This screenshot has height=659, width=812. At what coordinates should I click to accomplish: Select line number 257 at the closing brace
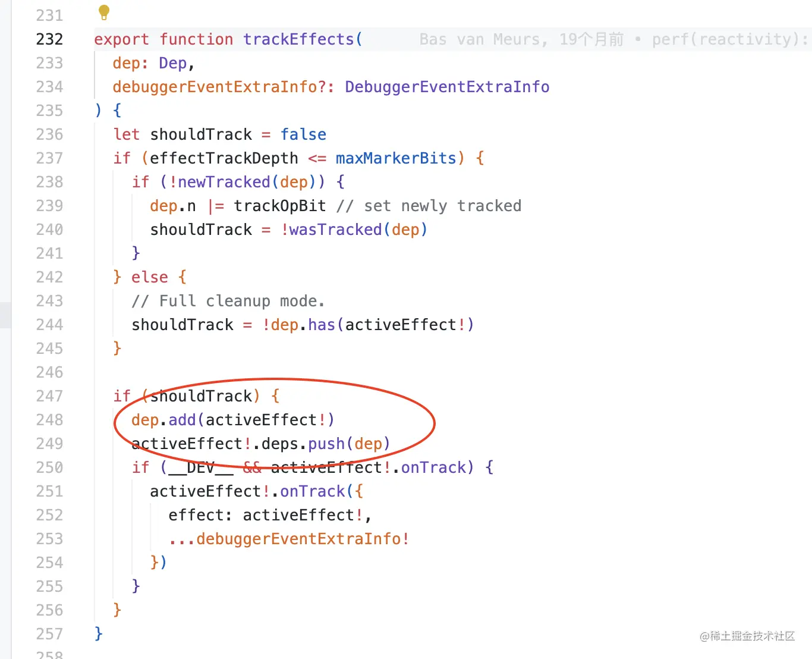coord(49,634)
